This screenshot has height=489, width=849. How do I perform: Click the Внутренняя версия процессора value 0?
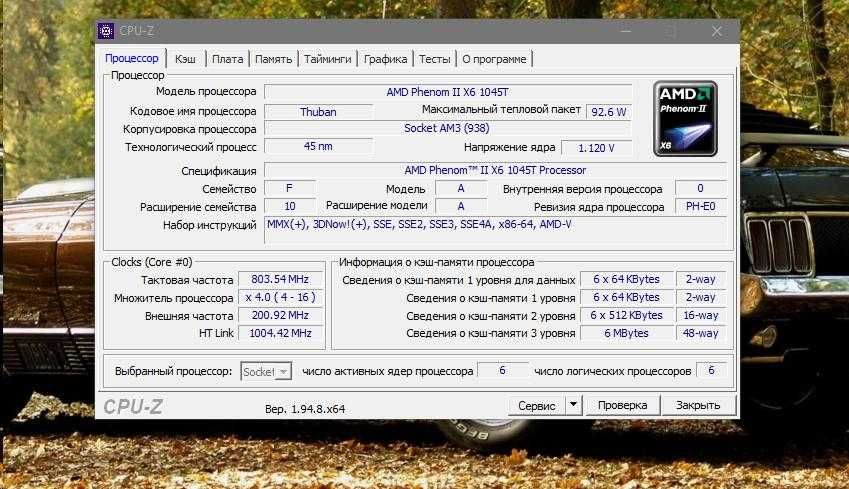point(700,188)
